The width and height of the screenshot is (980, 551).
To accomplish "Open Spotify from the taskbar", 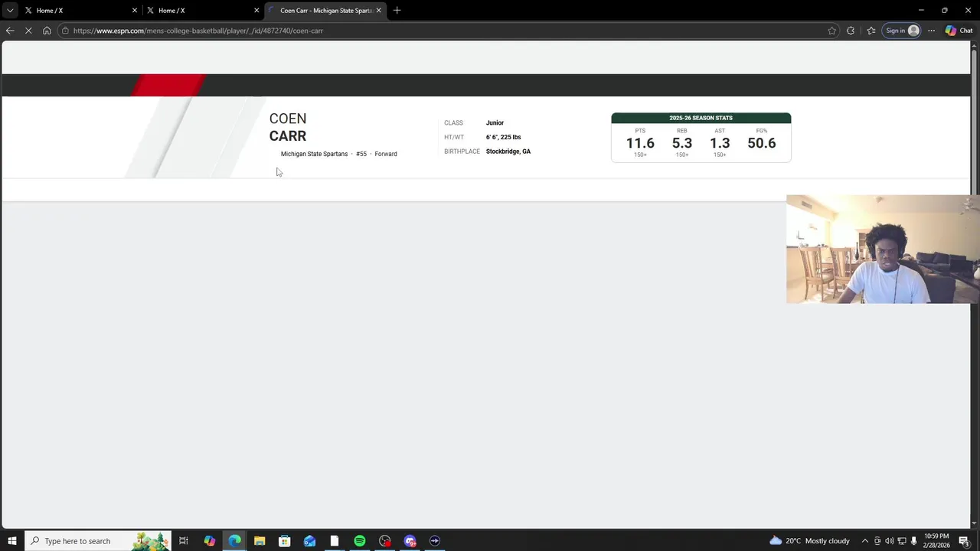I will 360,541.
